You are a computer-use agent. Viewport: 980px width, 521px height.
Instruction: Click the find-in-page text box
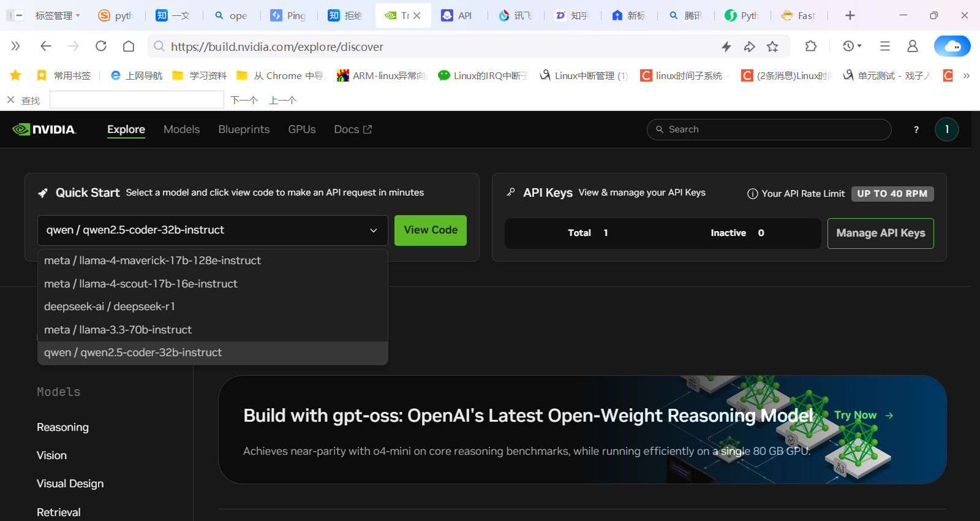pos(137,100)
